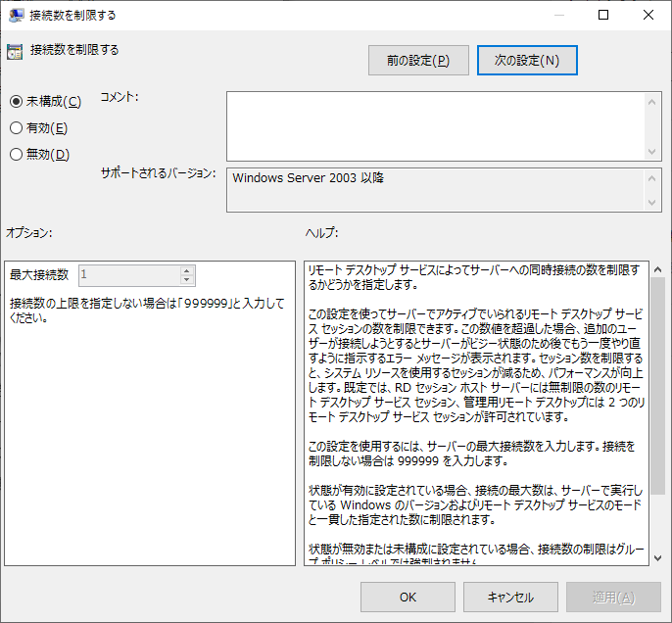This screenshot has height=623, width=672.
Task: Click the キャンセル button
Action: coord(510,597)
